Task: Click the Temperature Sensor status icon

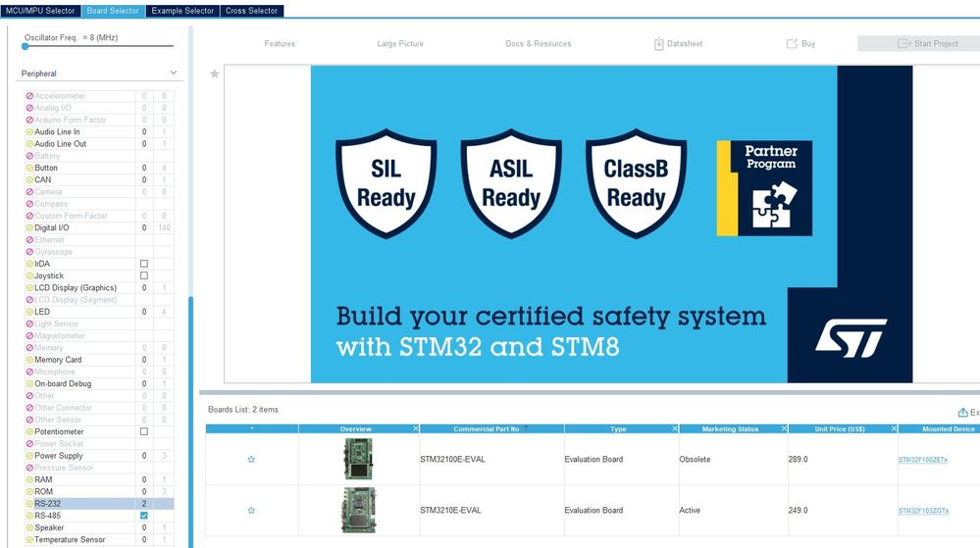Action: [29, 540]
